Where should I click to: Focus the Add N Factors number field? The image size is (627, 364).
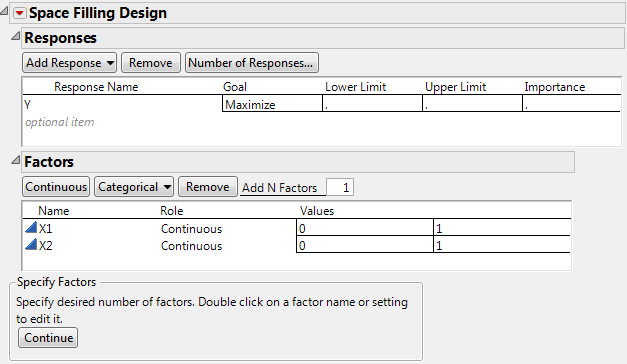(x=340, y=187)
